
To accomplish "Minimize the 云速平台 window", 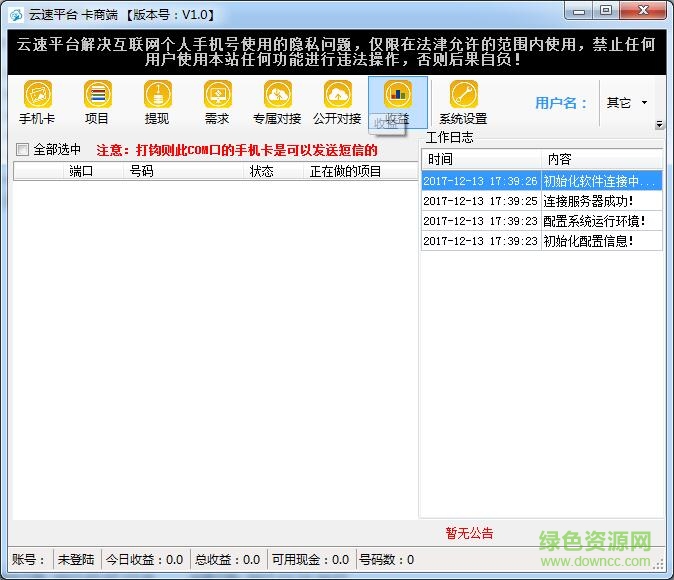I will [x=579, y=11].
